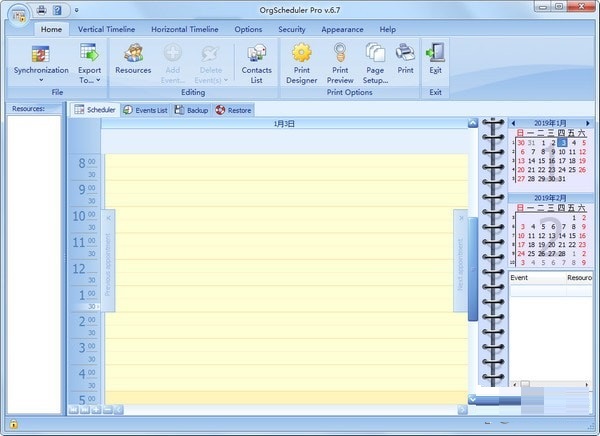Viewport: 600px width, 436px height.
Task: Click the Print icon
Action: (405, 53)
